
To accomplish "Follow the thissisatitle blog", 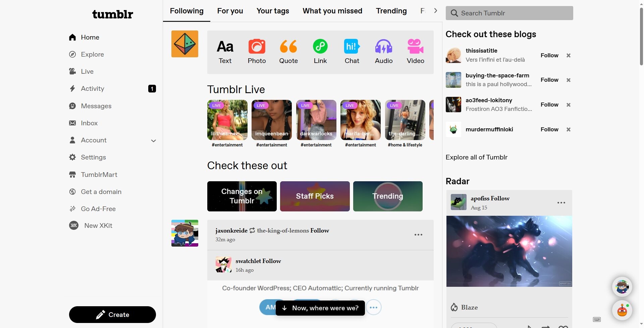I will point(549,55).
